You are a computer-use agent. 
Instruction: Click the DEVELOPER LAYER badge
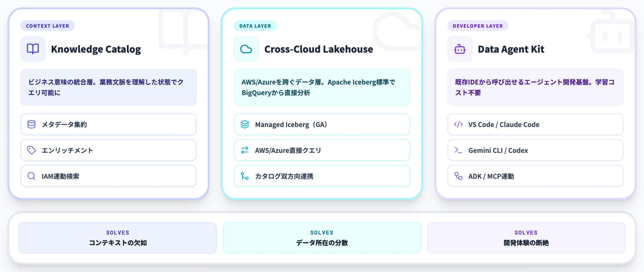coord(477,26)
